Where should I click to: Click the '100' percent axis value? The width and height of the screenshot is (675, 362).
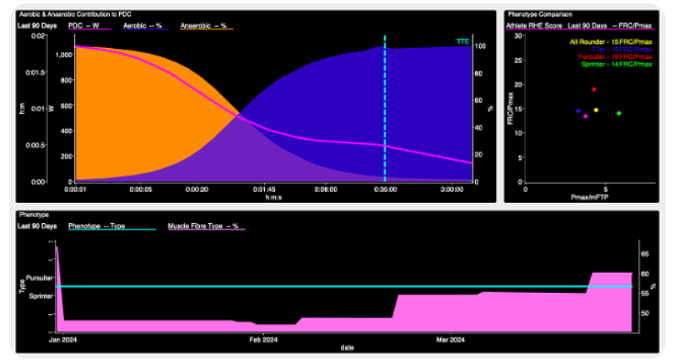point(480,46)
